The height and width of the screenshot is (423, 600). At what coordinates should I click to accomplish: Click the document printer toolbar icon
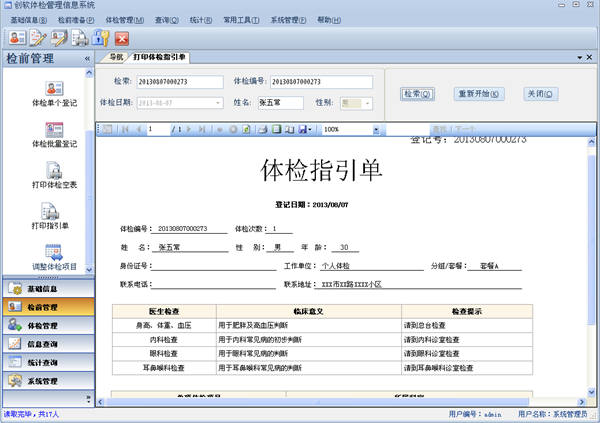point(80,38)
